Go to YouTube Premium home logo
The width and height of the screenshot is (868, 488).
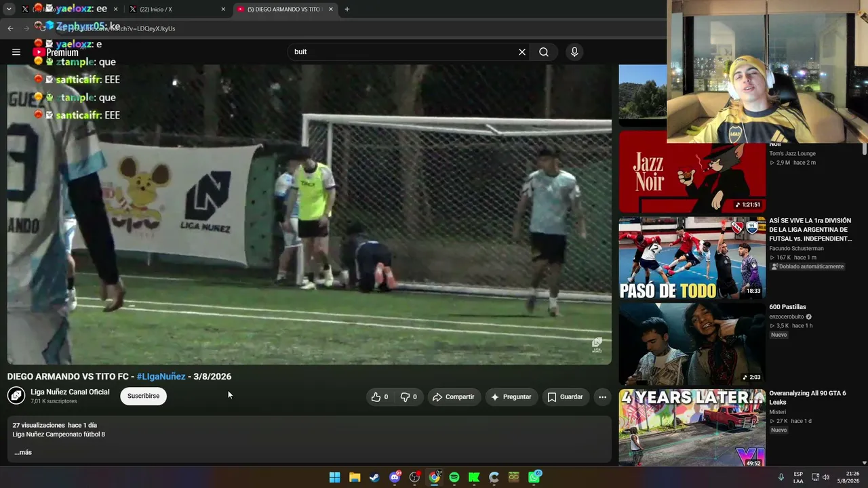56,52
